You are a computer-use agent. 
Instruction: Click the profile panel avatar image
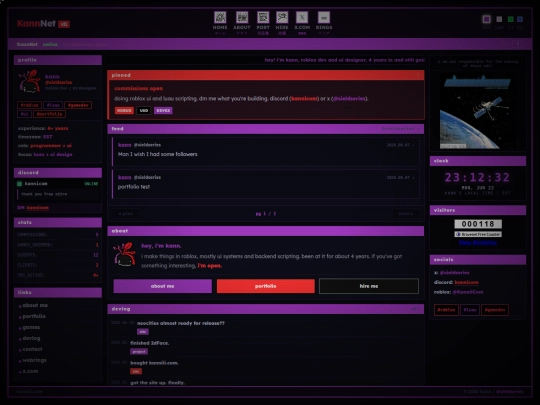[x=30, y=82]
